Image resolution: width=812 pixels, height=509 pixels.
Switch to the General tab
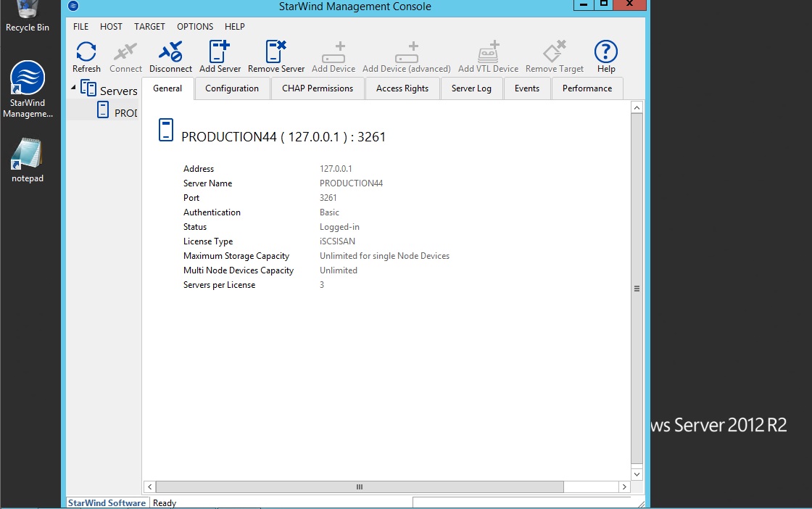tap(167, 88)
